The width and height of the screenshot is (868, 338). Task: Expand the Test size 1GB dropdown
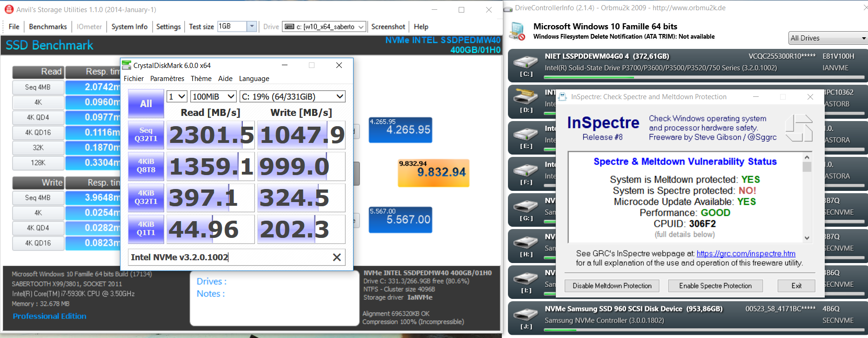pos(252,27)
